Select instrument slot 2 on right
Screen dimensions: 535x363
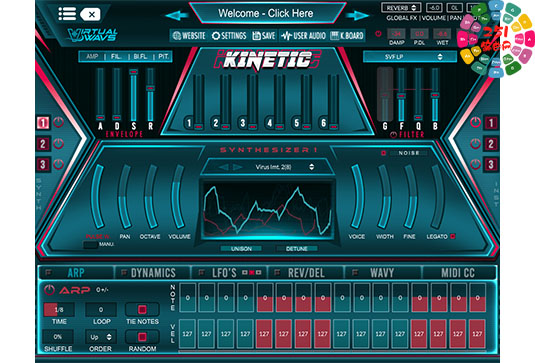(491, 144)
